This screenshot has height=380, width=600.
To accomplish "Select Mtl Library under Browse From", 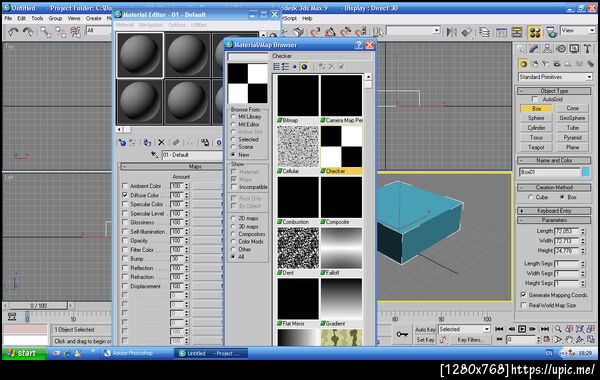I will pos(233,116).
